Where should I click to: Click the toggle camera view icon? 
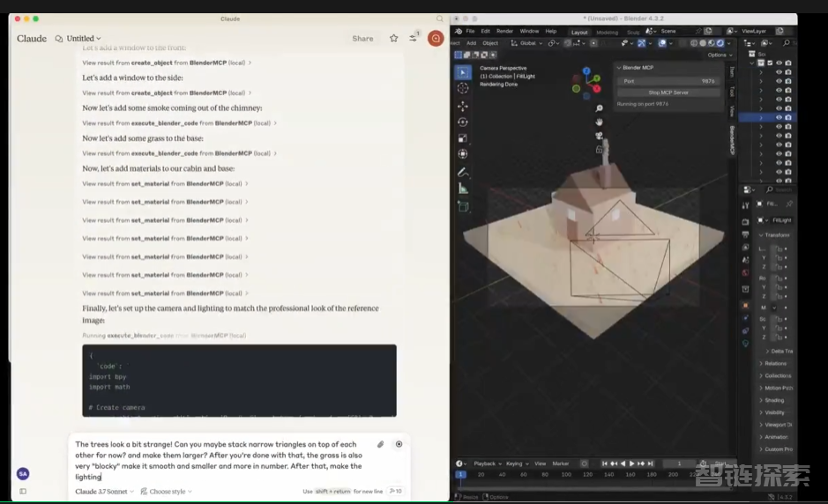pos(600,136)
